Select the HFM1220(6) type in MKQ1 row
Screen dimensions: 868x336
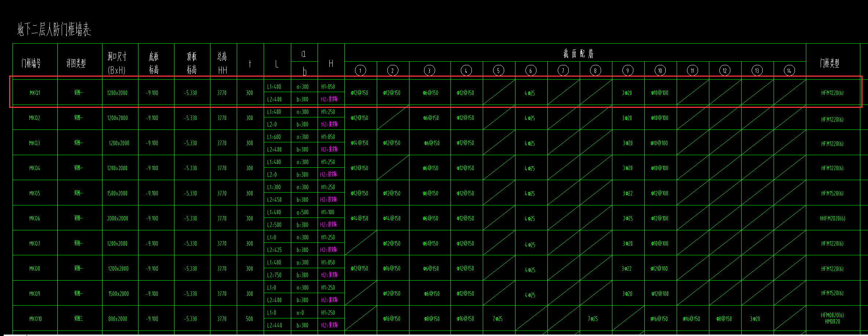click(x=832, y=93)
